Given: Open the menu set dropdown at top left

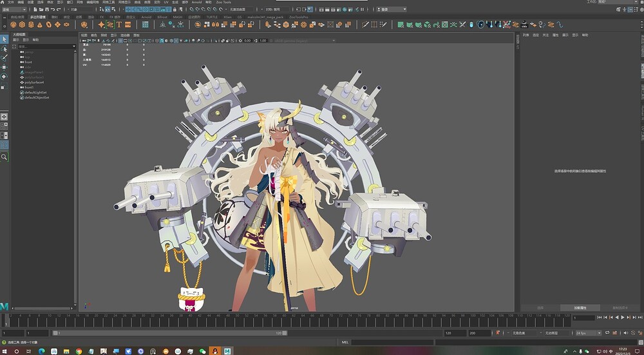Looking at the screenshot, I should point(14,9).
